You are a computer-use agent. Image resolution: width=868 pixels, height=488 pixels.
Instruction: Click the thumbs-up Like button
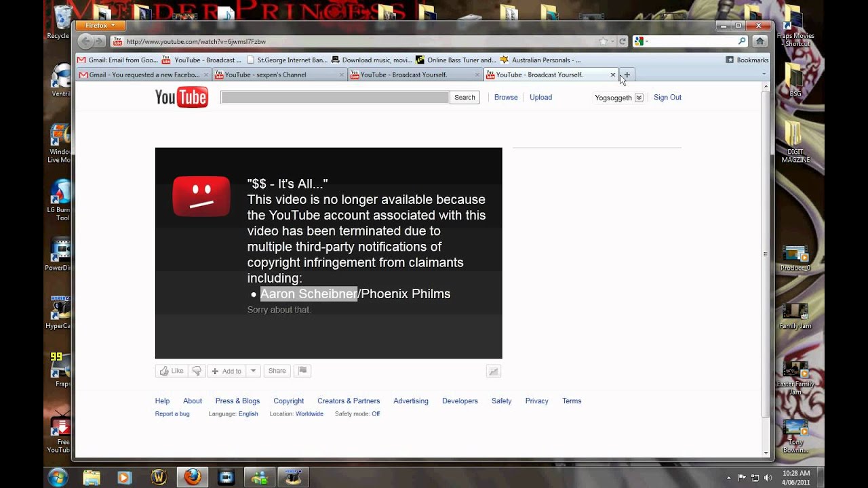[x=172, y=371]
